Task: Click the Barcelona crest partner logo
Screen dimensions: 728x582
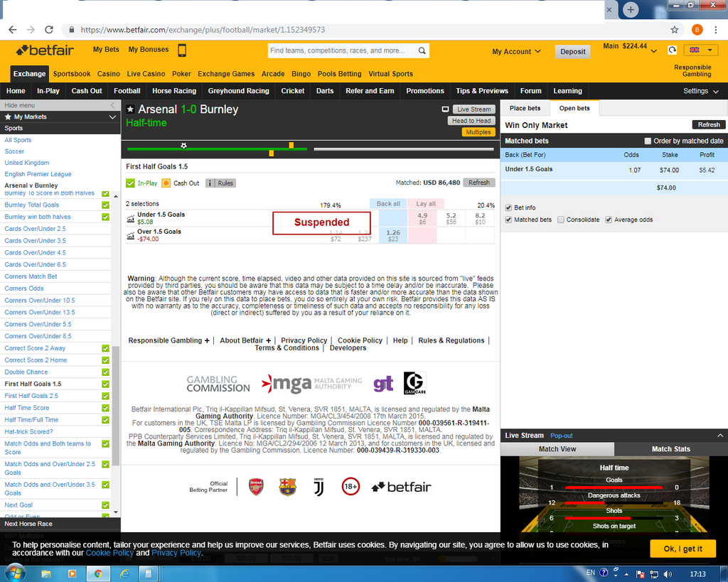Action: tap(287, 487)
